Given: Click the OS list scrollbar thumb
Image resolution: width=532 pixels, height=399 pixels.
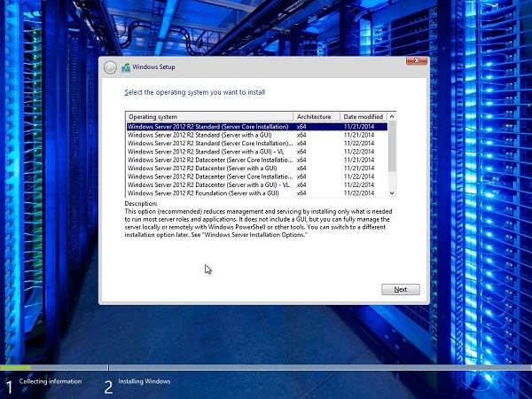Looking at the screenshot, I should click(x=392, y=146).
